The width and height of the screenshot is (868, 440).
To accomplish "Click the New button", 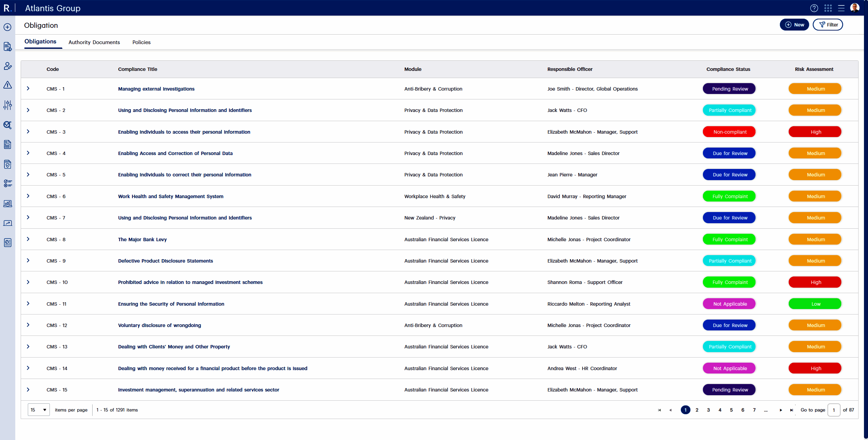I will [794, 25].
